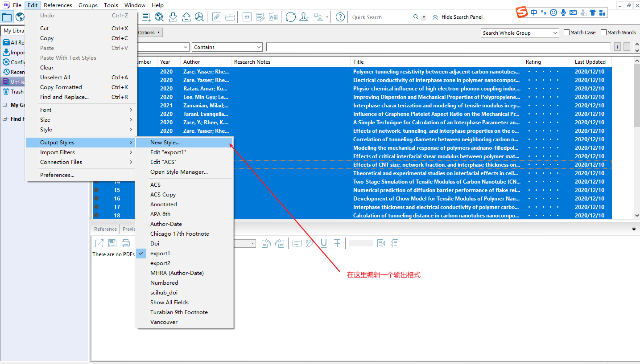This screenshot has width=640, height=364.
Task: Enable the Match Words checkbox
Action: [x=604, y=33]
